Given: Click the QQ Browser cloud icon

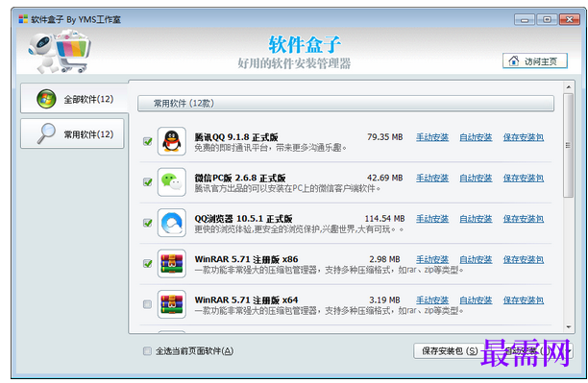Looking at the screenshot, I should 172,223.
